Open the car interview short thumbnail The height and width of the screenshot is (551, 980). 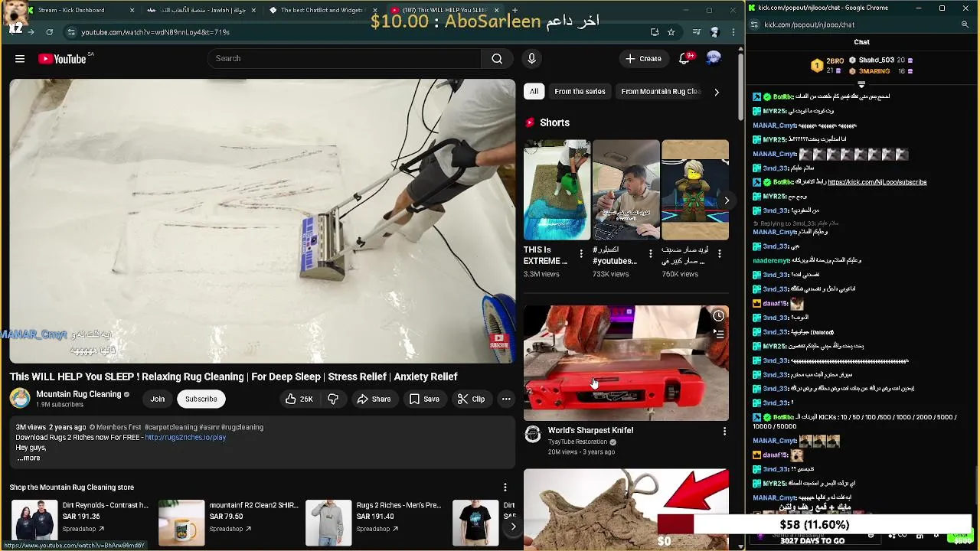pos(626,190)
